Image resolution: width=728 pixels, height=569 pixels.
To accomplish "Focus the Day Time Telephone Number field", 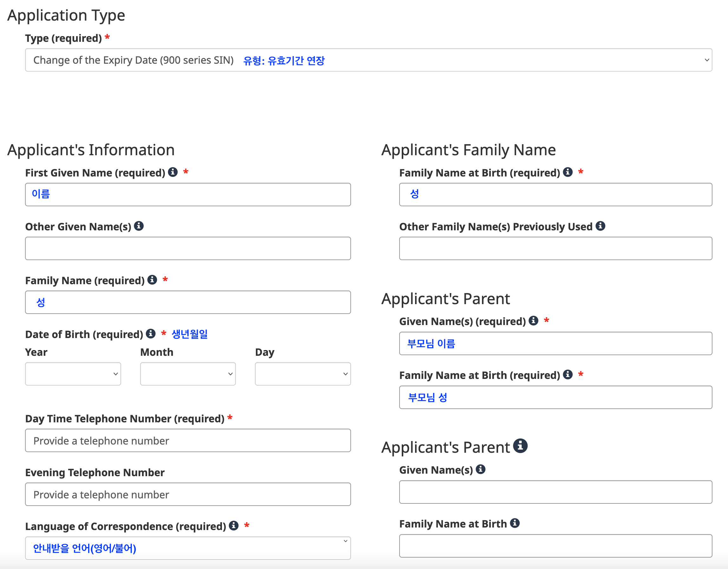I will coord(188,440).
